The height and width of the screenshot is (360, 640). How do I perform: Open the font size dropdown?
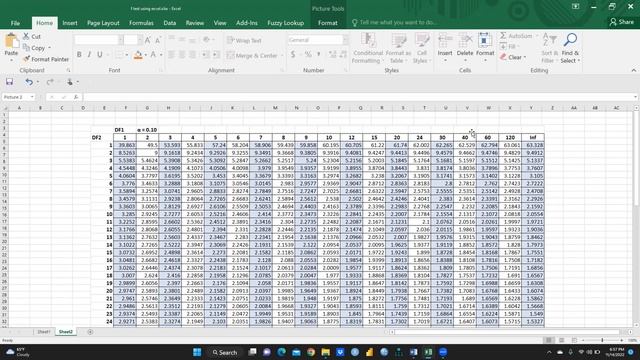140,40
